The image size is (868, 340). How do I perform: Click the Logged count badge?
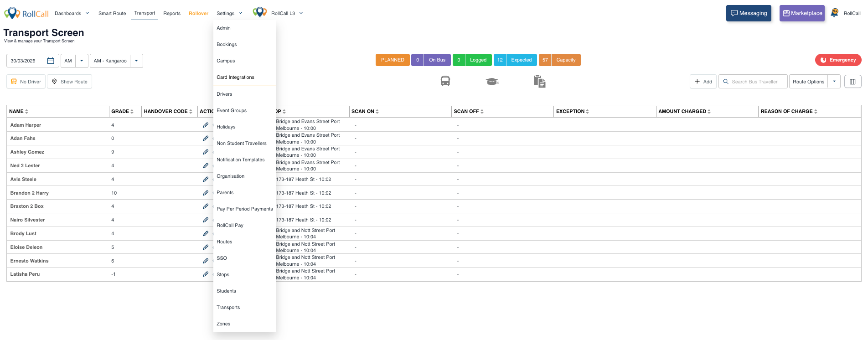tap(472, 60)
